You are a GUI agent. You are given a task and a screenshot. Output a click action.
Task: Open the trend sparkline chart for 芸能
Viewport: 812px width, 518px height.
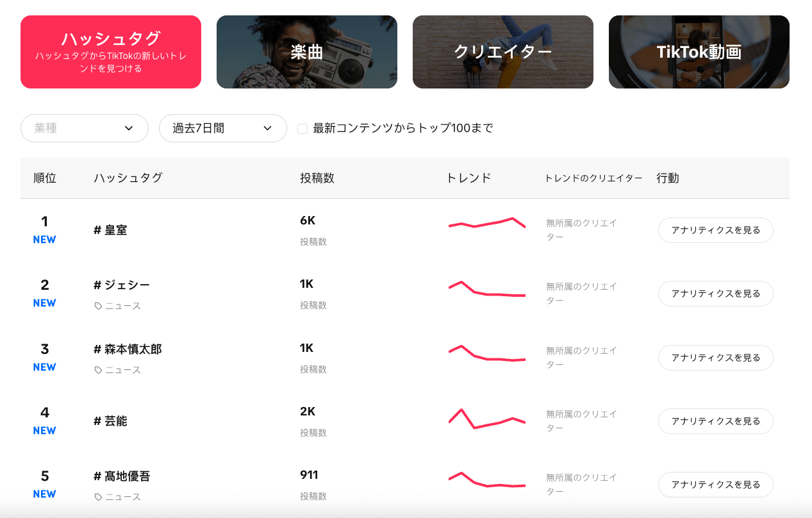coord(487,419)
